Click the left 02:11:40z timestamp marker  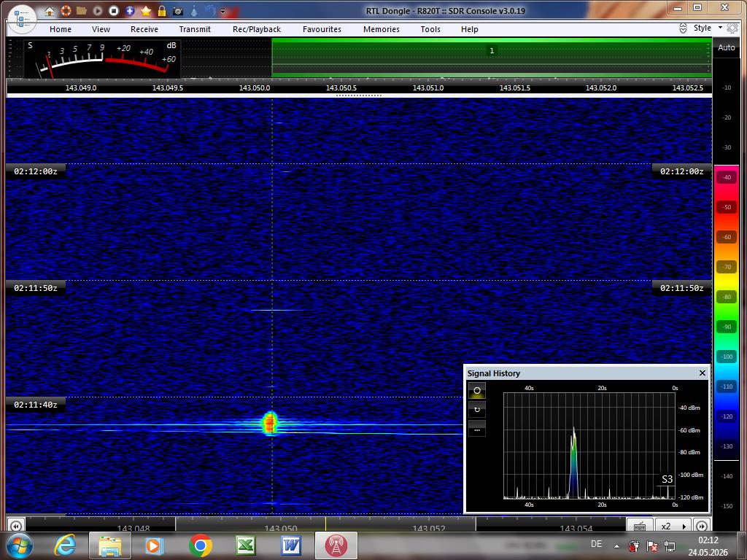36,405
